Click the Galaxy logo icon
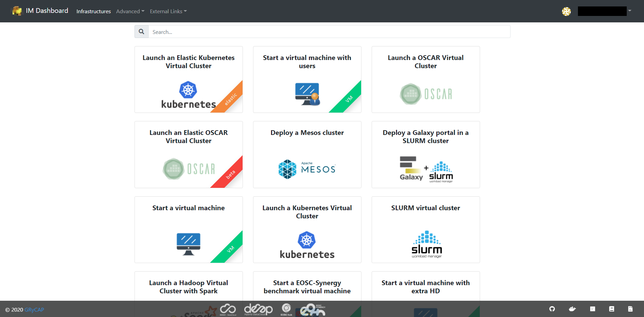644x317 pixels. [411, 169]
